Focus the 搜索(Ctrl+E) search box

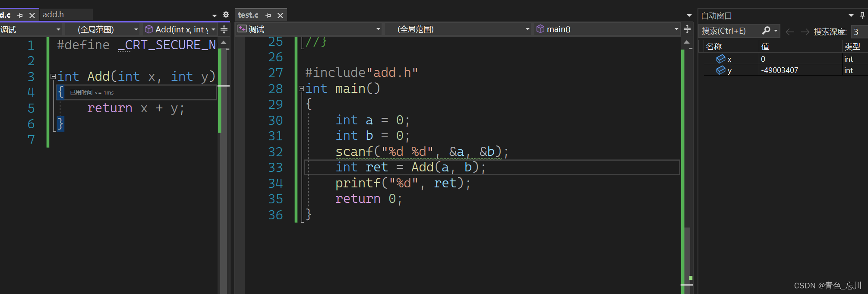(729, 31)
